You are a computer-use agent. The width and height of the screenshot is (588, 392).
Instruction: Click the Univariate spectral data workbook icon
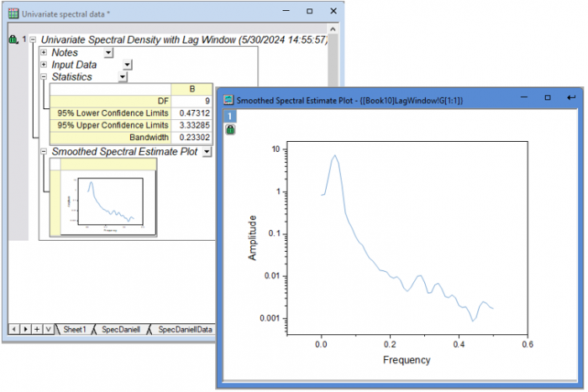[x=13, y=14]
